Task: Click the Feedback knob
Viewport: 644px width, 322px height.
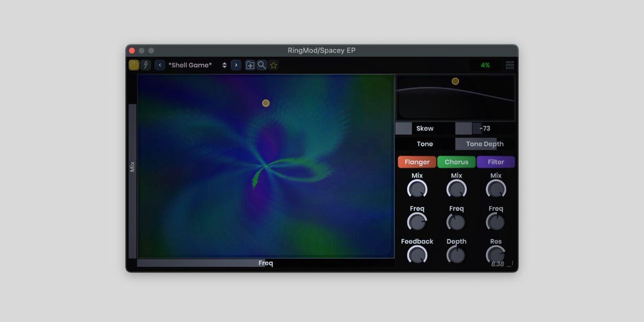Action: 417,255
